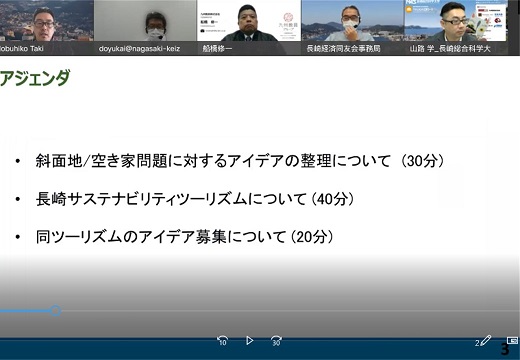Screen dimensions: 520x360
Task: Rewind 10 seconds in the recording
Action: click(x=222, y=341)
